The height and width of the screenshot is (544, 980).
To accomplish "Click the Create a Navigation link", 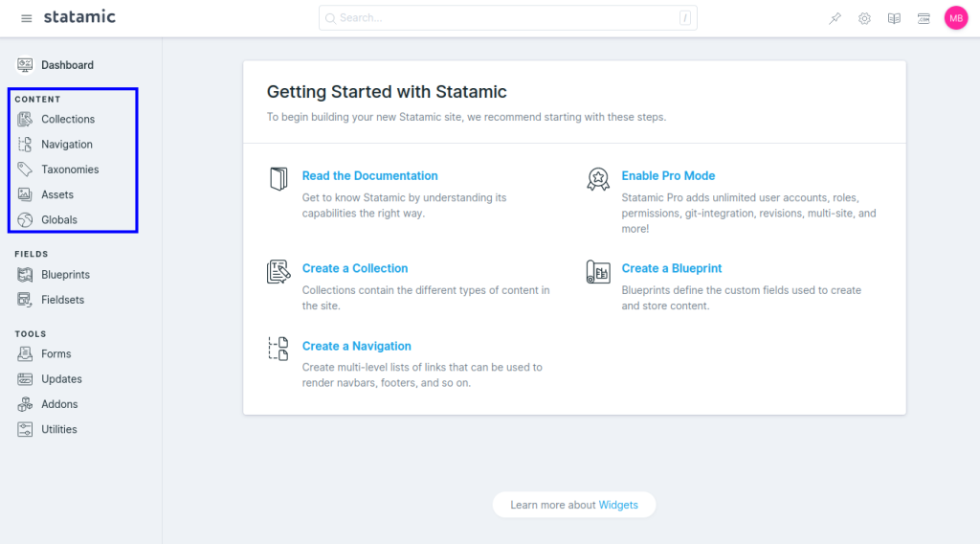I will click(x=357, y=346).
